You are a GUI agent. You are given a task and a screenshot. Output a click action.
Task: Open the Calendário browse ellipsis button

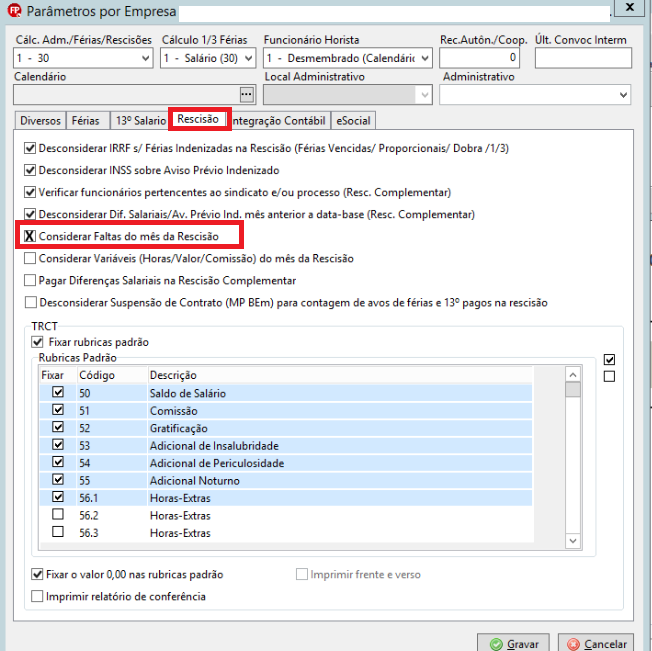coord(247,94)
